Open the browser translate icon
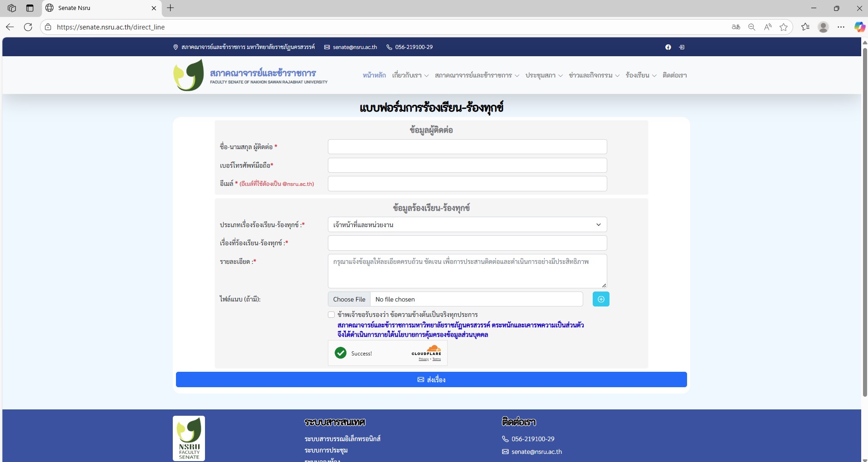 [736, 27]
